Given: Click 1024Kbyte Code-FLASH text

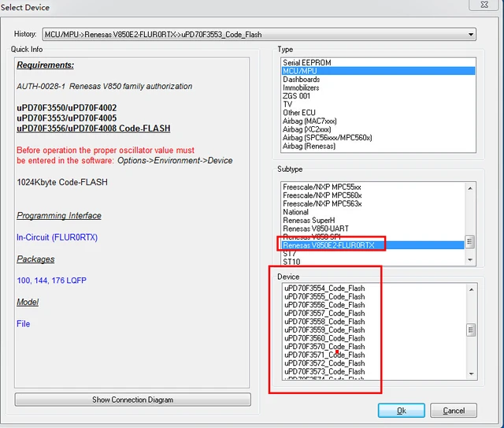Looking at the screenshot, I should [x=62, y=182].
